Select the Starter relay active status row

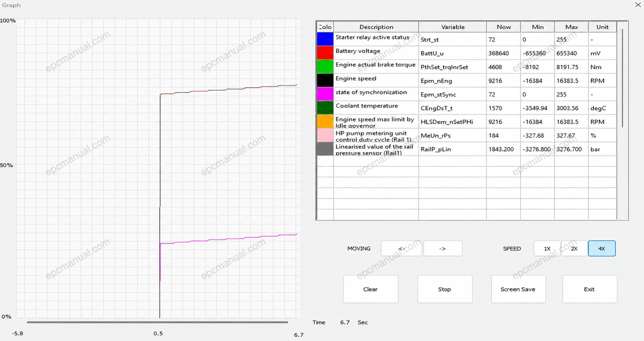coord(467,39)
